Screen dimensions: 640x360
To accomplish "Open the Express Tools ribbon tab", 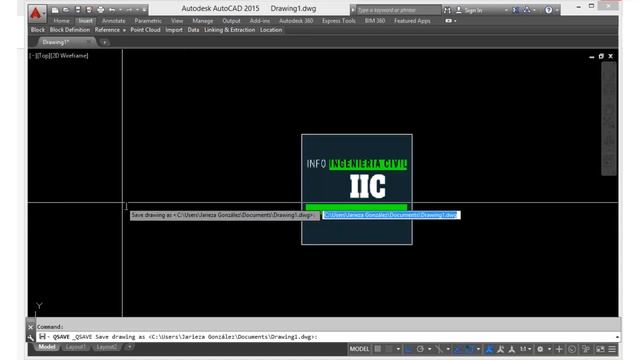I will [x=338, y=21].
